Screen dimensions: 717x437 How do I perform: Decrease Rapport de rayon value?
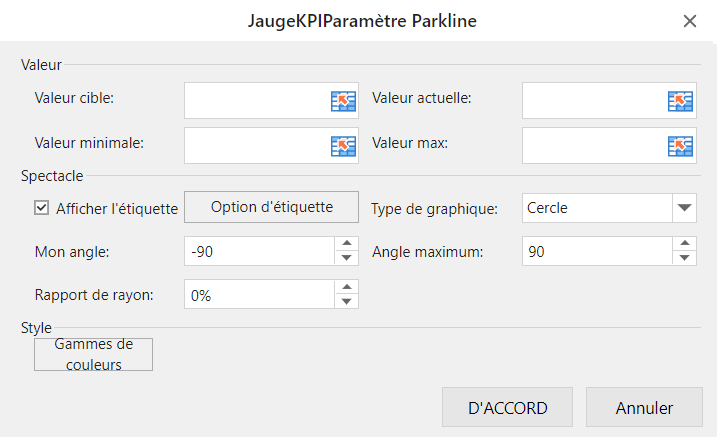[x=346, y=301]
